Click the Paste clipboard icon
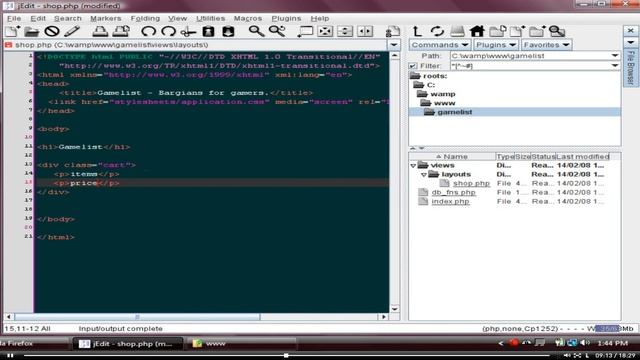The image size is (640, 360). pyautogui.click(x=228, y=31)
